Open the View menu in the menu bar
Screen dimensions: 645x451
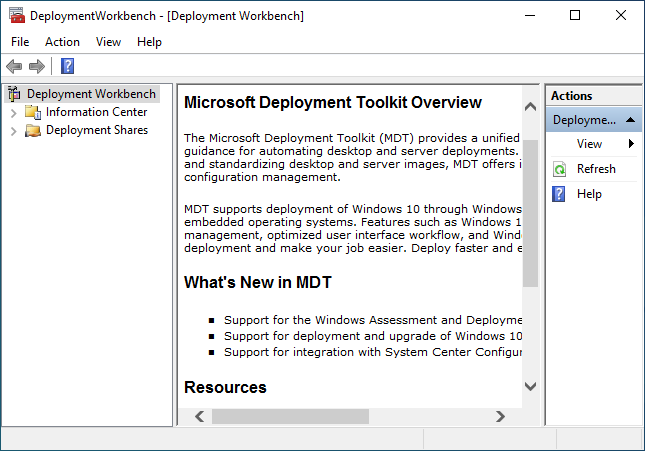click(x=108, y=42)
